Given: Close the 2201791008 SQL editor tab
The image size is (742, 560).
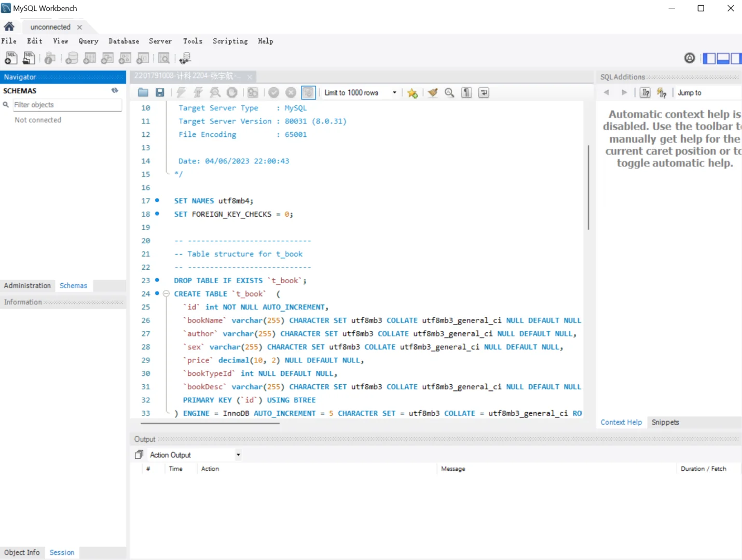Looking at the screenshot, I should [x=250, y=77].
